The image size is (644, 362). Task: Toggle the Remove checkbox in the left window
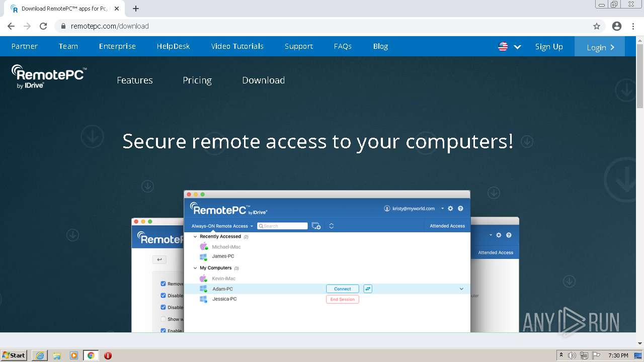click(x=163, y=284)
